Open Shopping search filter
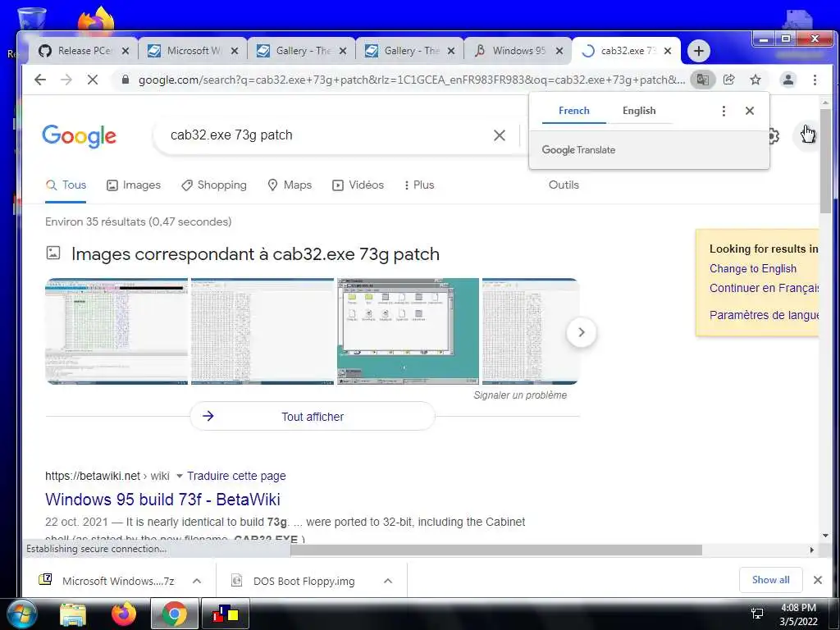840x630 pixels. [214, 185]
